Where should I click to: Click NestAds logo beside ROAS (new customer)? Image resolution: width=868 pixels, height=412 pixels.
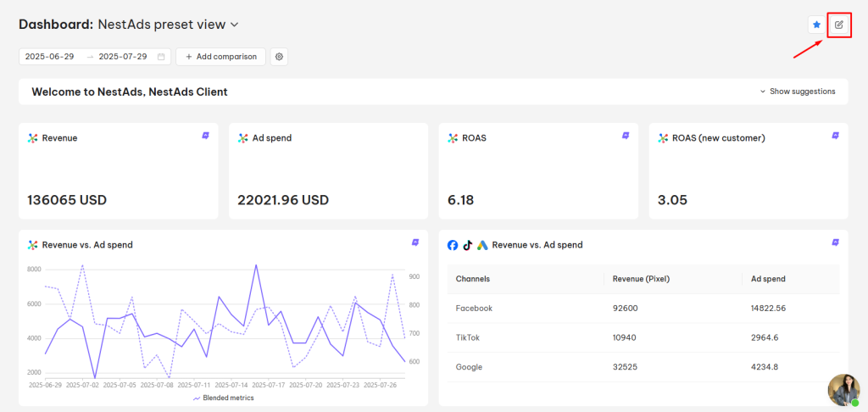click(x=663, y=138)
